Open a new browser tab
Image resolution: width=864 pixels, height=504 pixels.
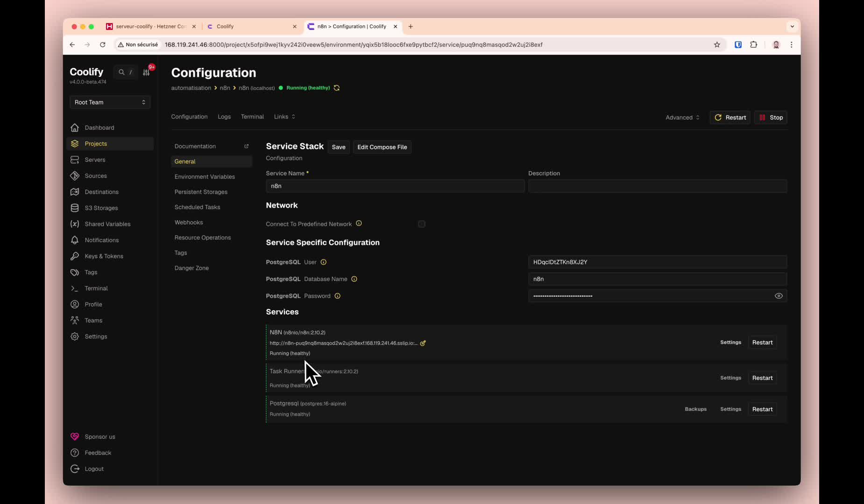pos(411,27)
